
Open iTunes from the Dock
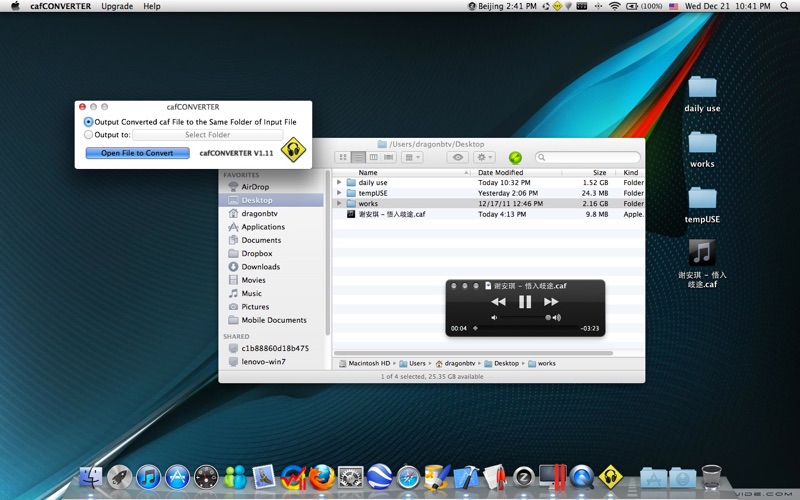point(148,478)
